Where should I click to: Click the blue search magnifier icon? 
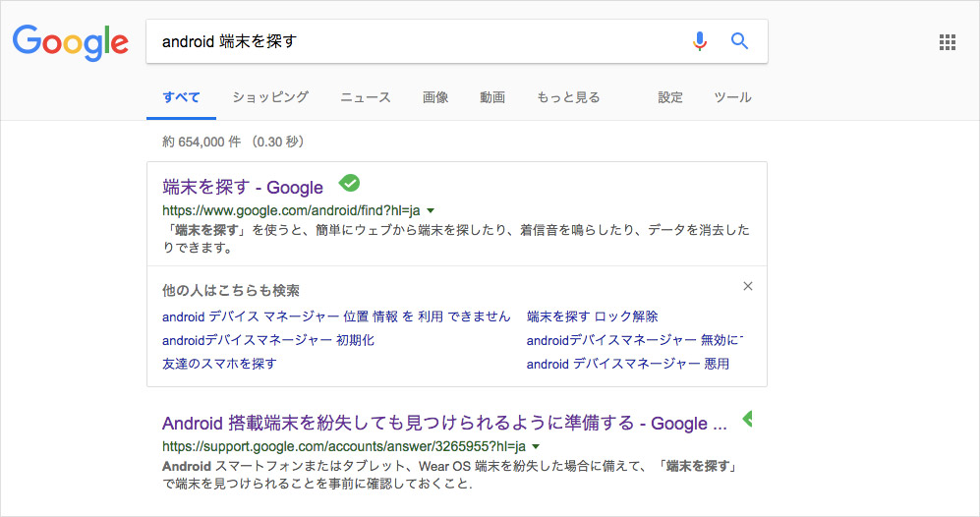pos(739,41)
